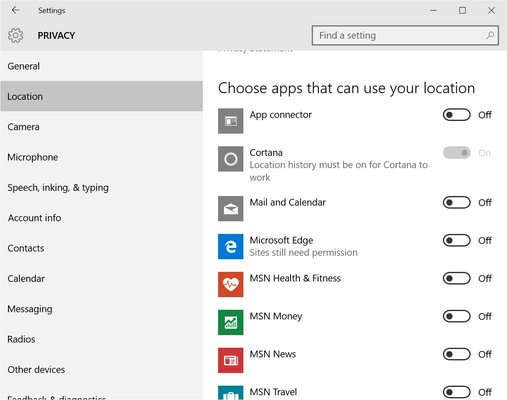Enable location for MSN Health & Fitness

456,278
